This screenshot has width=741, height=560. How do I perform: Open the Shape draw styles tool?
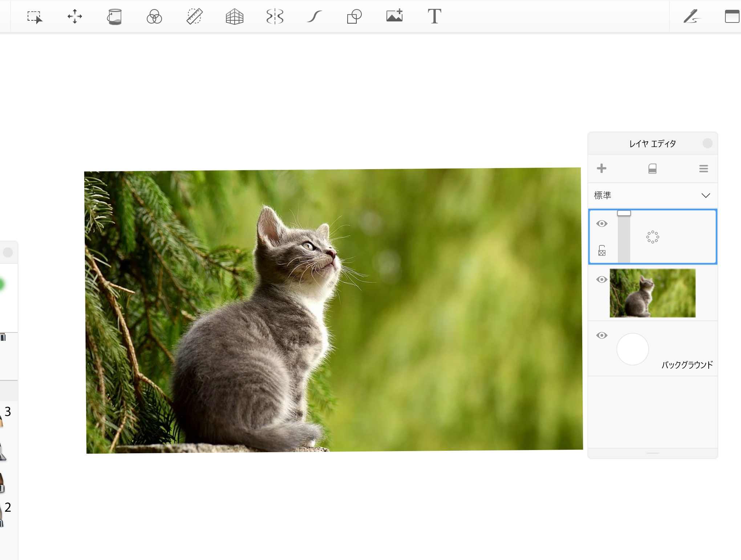(354, 17)
